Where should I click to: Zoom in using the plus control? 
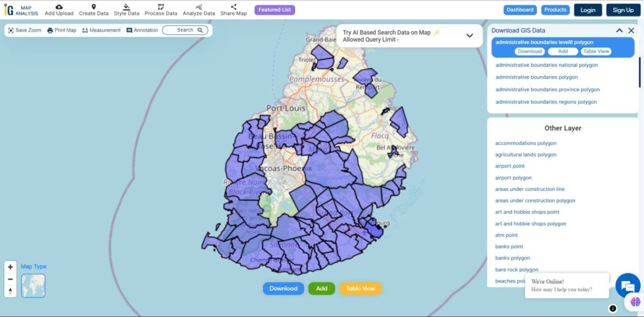(x=10, y=266)
